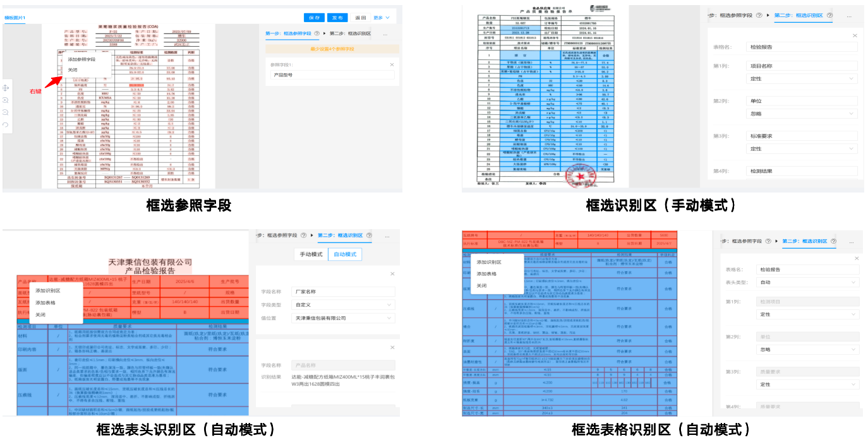The image size is (868, 440).
Task: Click the zoom in magnifier icon
Action: (6, 100)
